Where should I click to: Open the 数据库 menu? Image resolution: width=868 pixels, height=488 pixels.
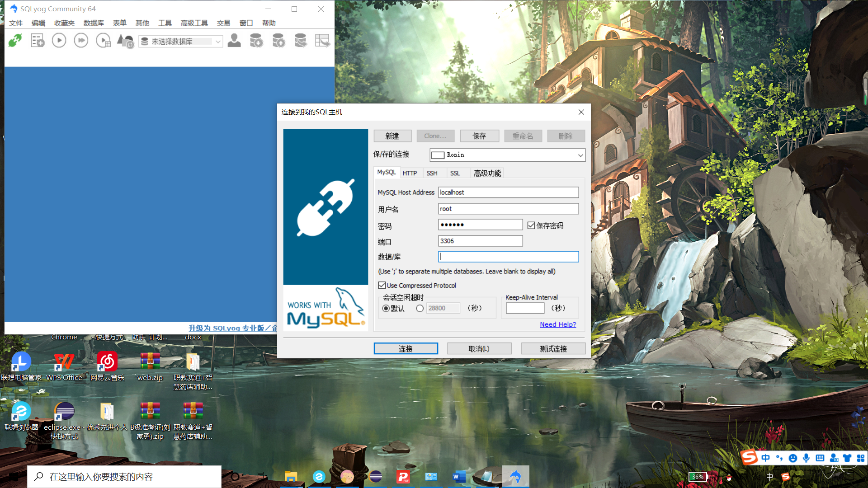point(94,23)
